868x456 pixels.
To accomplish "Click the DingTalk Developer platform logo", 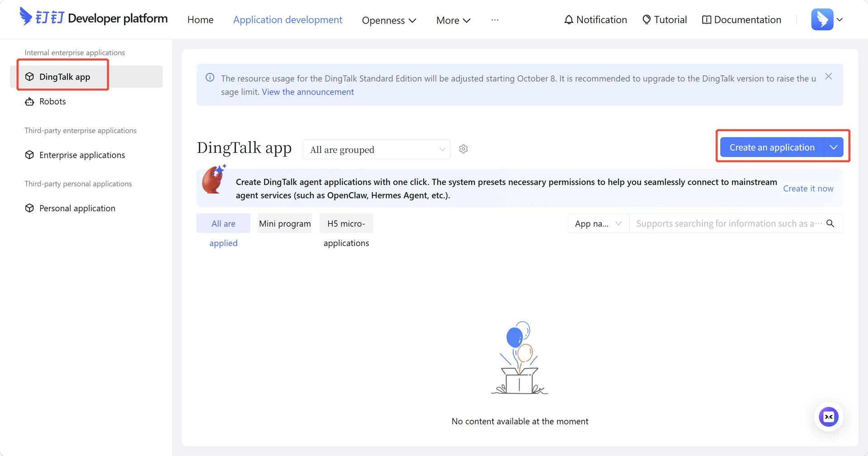I will coord(94,18).
